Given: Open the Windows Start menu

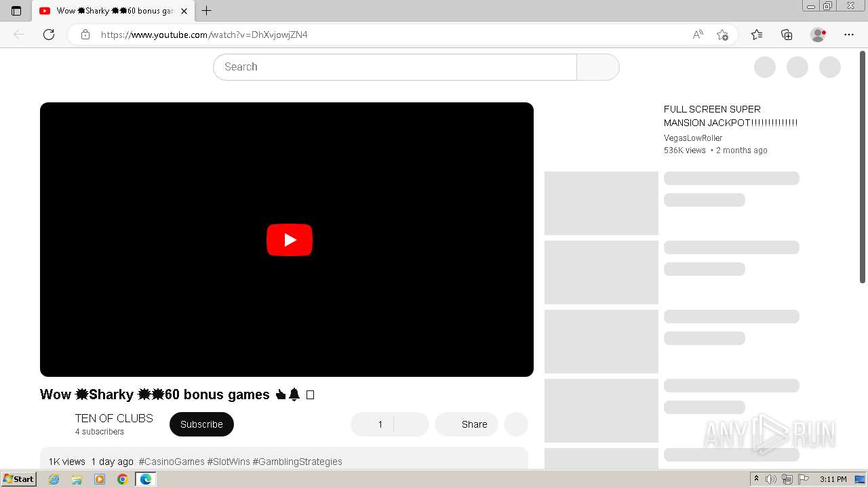Looking at the screenshot, I should (x=18, y=479).
